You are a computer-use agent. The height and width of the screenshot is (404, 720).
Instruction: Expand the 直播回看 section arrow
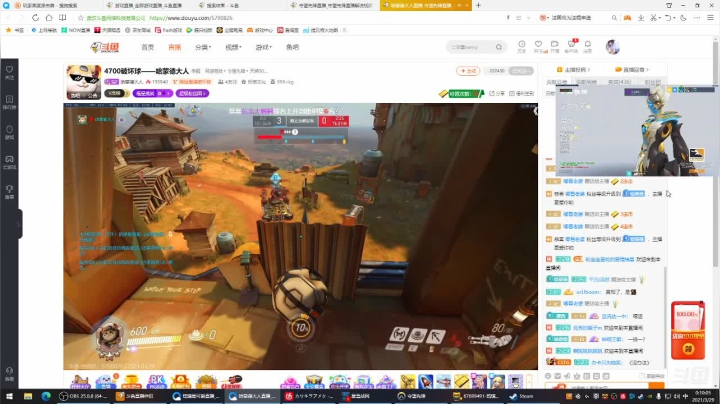click(647, 70)
